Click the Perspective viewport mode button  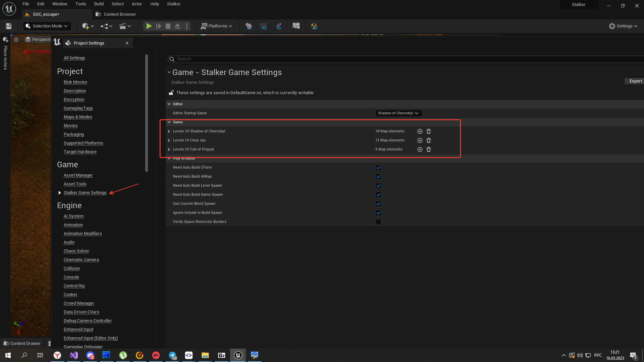(x=38, y=40)
